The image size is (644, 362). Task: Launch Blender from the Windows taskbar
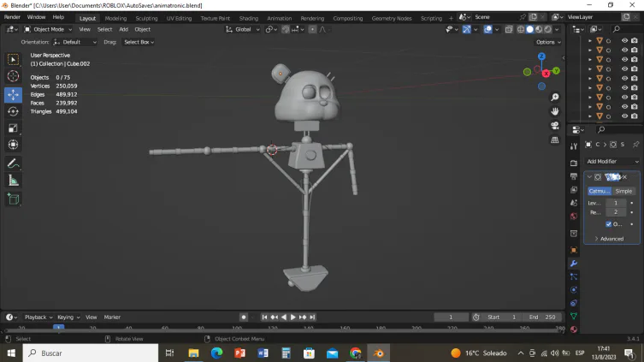click(378, 353)
